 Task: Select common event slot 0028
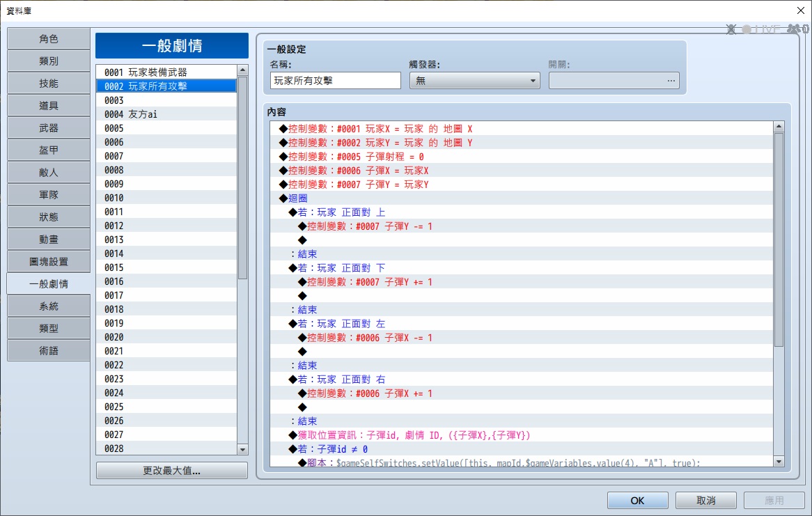[x=166, y=448]
